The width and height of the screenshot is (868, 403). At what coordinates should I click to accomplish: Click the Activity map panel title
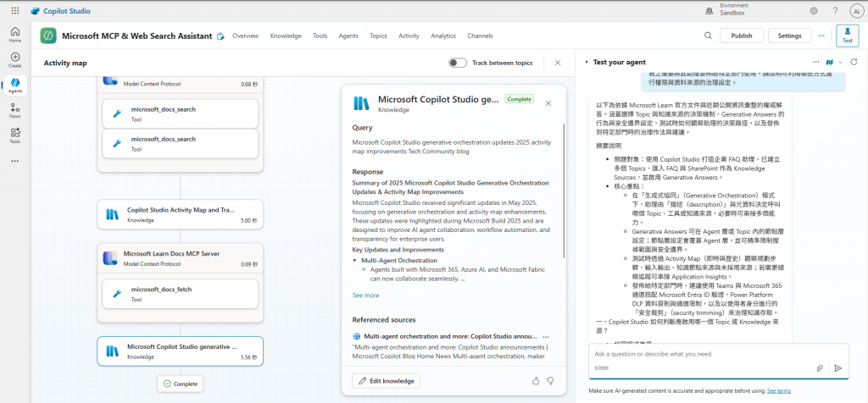[x=65, y=63]
